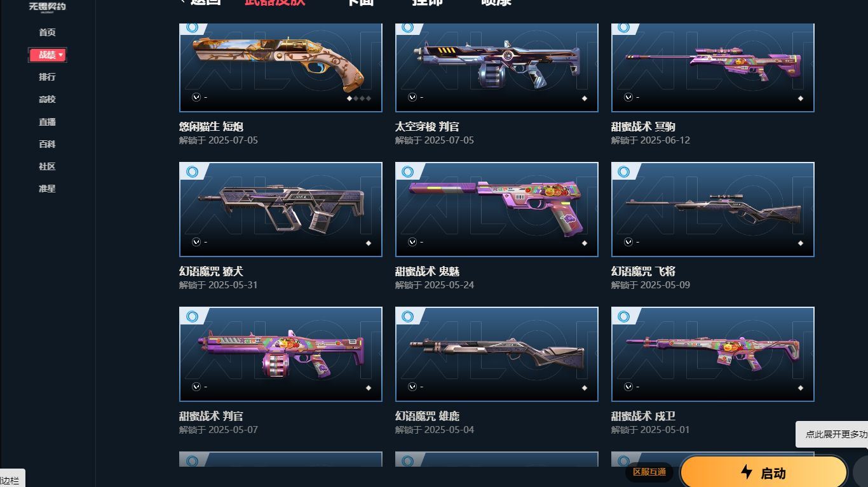Toggle the 边栏 sidebar control at bottom left

pos(11,481)
